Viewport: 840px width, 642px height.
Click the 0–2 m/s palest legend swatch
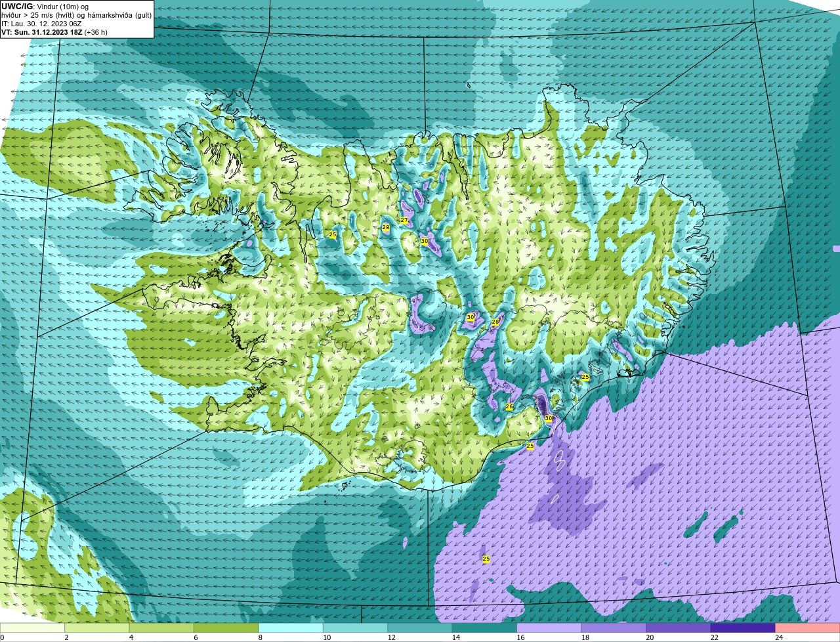tap(32, 628)
